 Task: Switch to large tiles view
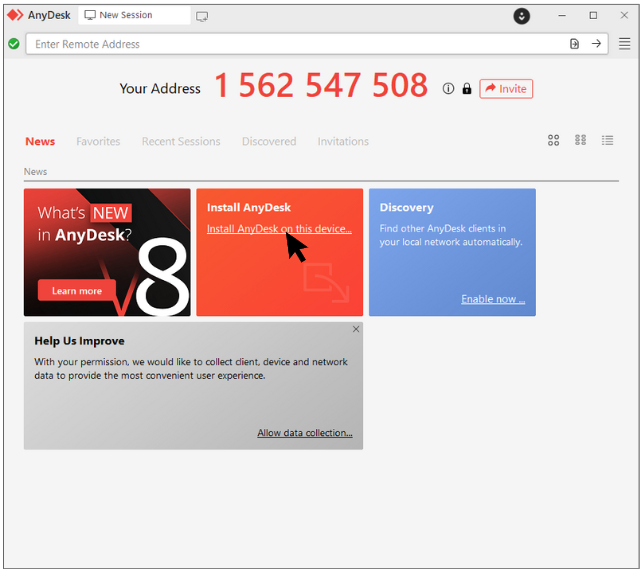[x=553, y=140]
